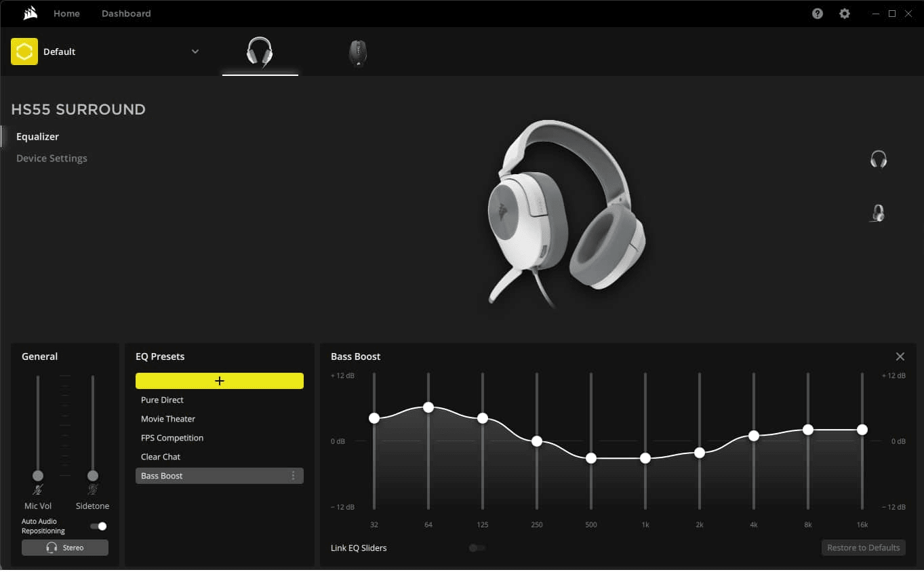Click the 2k EQ slider handle
This screenshot has width=924, height=572.
pos(700,453)
